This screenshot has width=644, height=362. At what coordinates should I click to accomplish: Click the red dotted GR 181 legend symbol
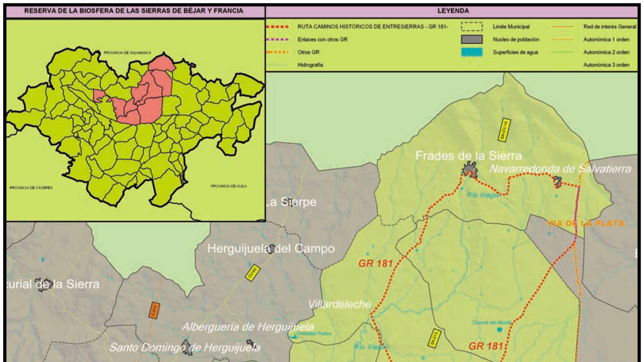pos(277,27)
